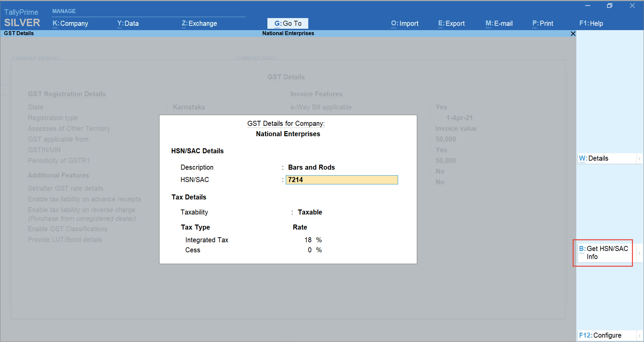Click the 1-Apr-21 date in background
Screen dimensions: 644x342
[x=459, y=118]
